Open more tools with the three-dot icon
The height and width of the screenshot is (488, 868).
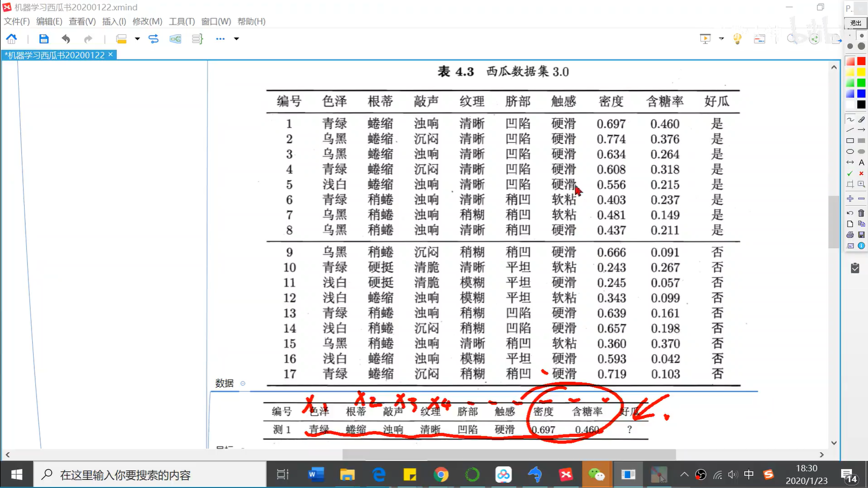(x=220, y=39)
